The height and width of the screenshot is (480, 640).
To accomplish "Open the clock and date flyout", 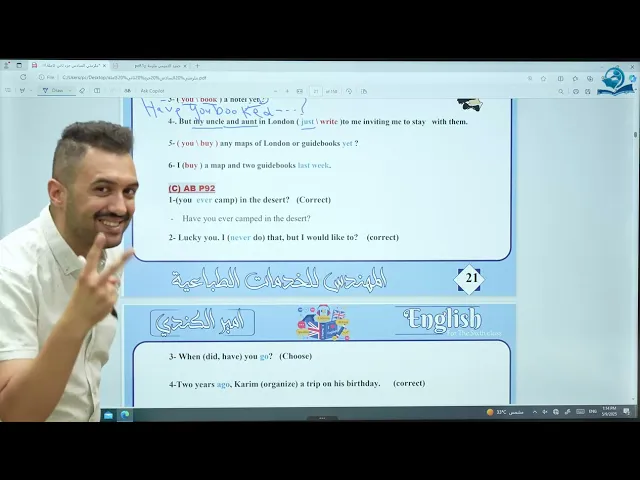I will point(609,411).
